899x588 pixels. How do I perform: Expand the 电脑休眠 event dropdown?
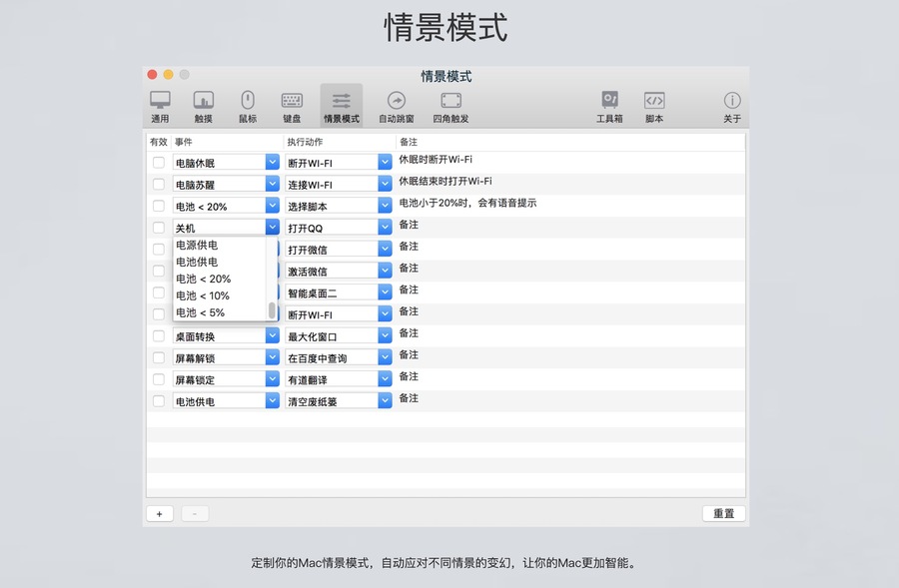[273, 163]
